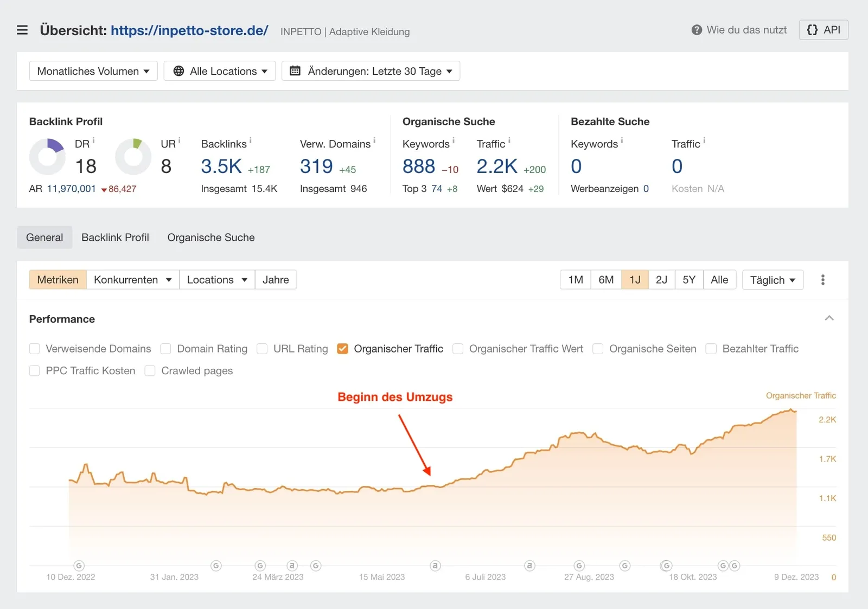868x609 pixels.
Task: Open the hamburger menu icon
Action: (22, 30)
